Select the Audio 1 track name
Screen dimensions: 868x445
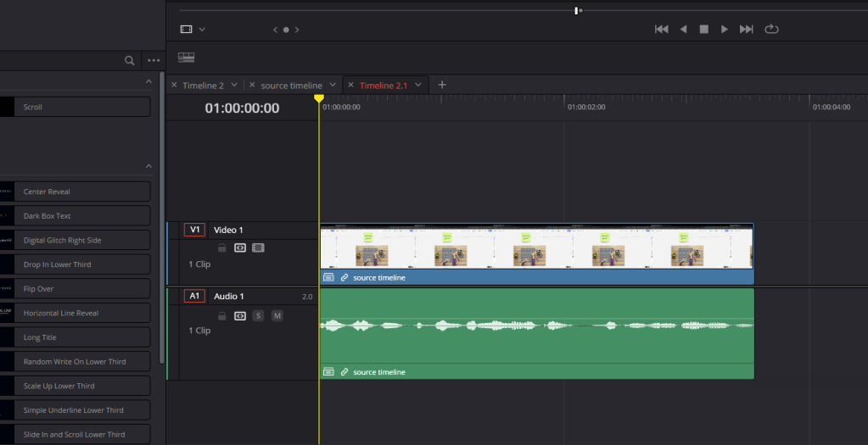click(228, 297)
